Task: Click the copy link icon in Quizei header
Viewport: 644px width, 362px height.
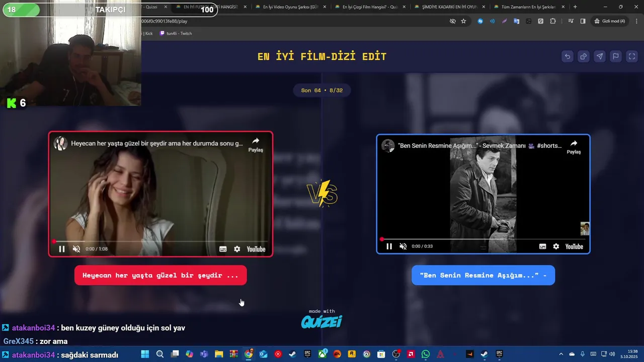Action: pyautogui.click(x=584, y=56)
